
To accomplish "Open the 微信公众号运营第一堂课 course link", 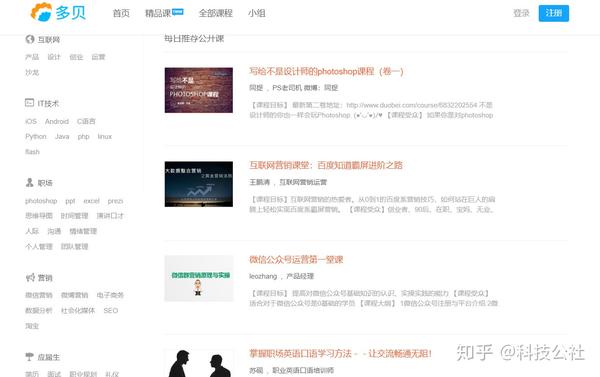I will coord(296,259).
